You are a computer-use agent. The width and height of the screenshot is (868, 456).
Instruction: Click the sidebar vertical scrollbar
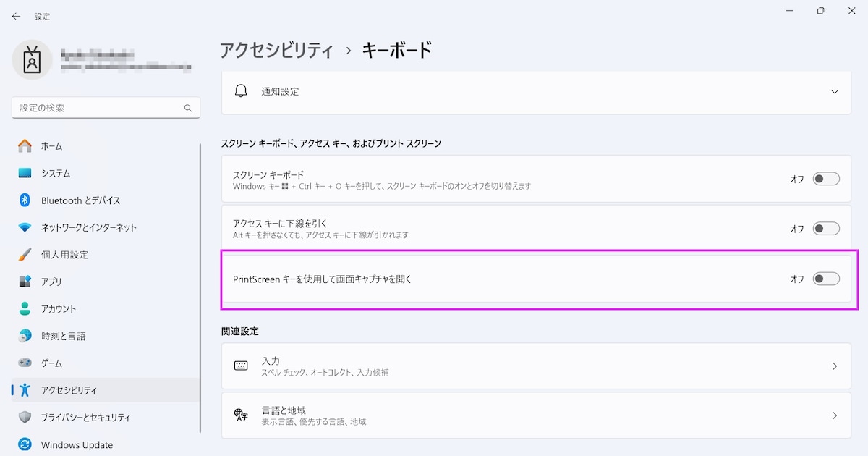tap(200, 287)
